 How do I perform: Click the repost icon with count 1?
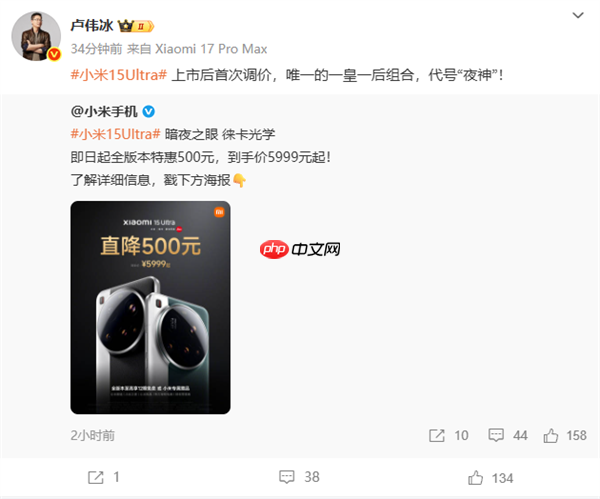click(96, 477)
